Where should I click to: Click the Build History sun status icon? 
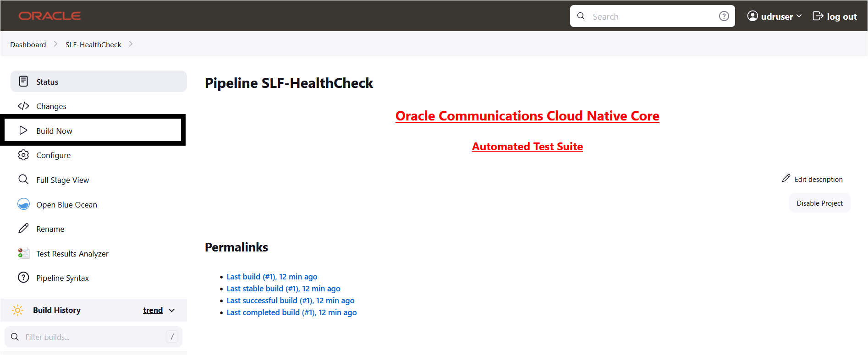tap(17, 310)
